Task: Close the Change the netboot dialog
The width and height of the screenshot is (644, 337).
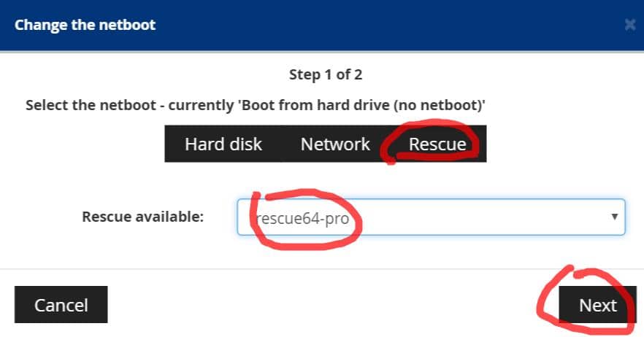Action: click(x=630, y=25)
